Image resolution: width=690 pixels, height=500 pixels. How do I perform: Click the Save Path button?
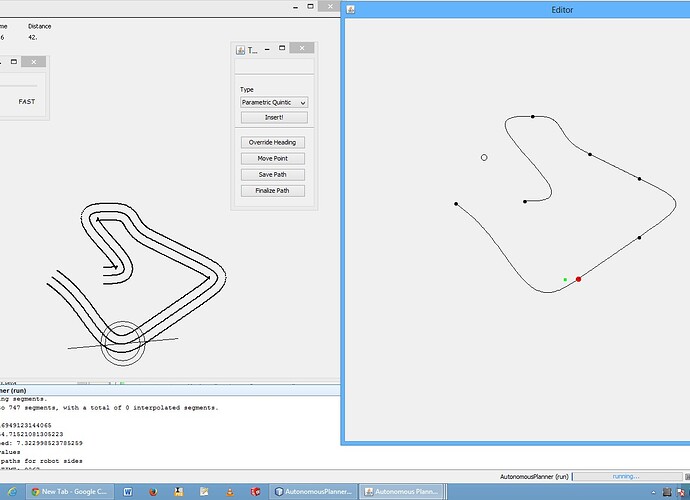[272, 175]
